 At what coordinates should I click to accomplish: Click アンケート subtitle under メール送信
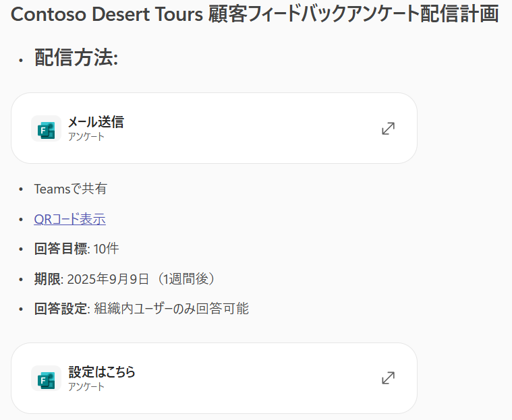coord(86,136)
